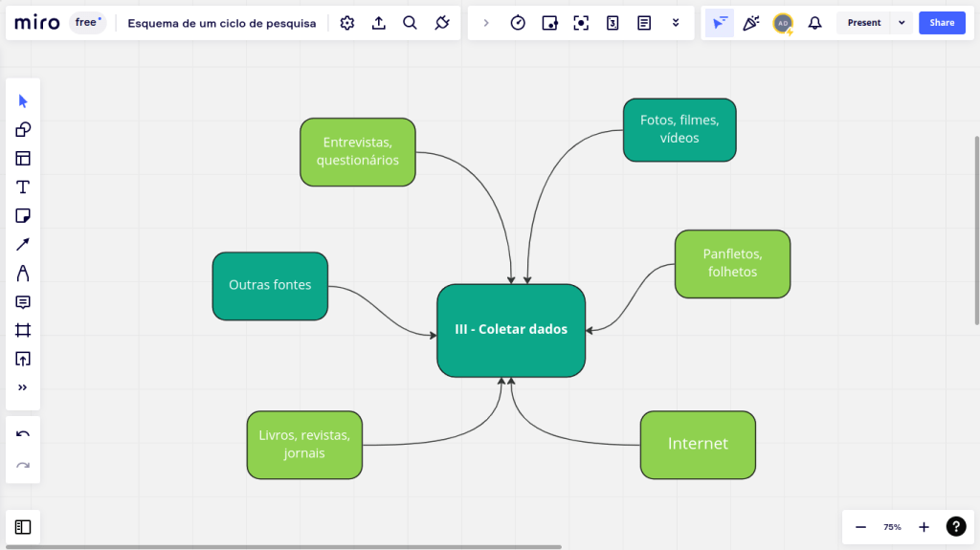Choose the Shapes tool
This screenshot has height=550, width=980.
(x=23, y=130)
